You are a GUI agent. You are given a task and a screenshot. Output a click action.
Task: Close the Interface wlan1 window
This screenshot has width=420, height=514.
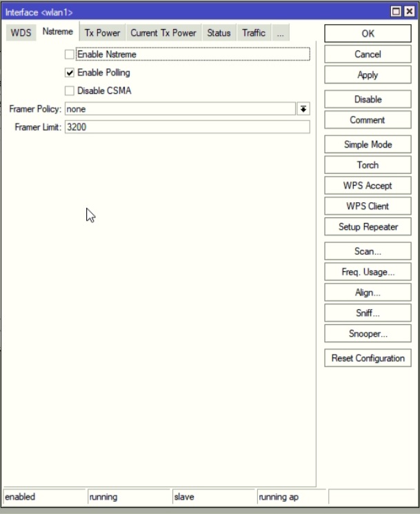(409, 12)
